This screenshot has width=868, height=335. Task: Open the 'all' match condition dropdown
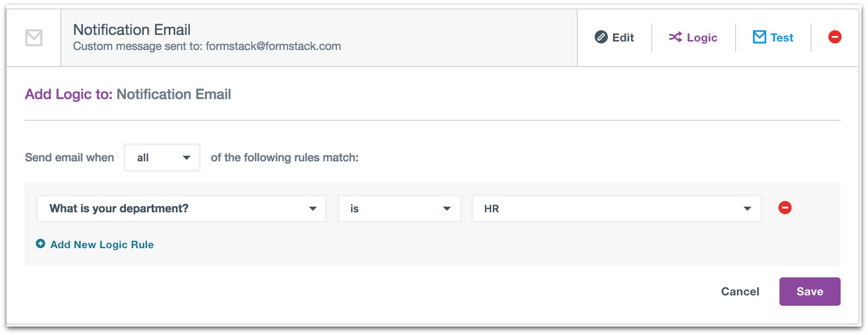pyautogui.click(x=162, y=157)
